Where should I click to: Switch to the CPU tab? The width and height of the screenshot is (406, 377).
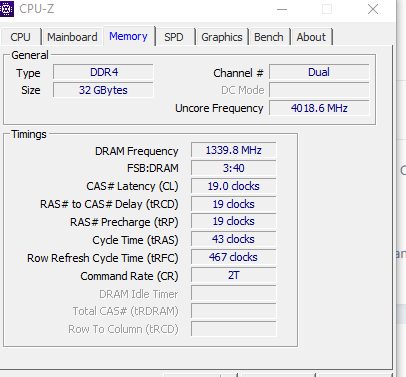pos(20,37)
